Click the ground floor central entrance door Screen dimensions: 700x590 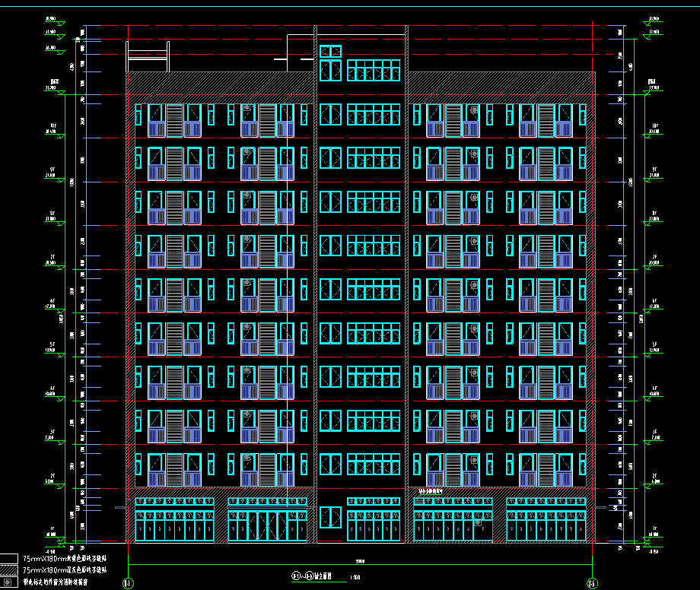330,518
